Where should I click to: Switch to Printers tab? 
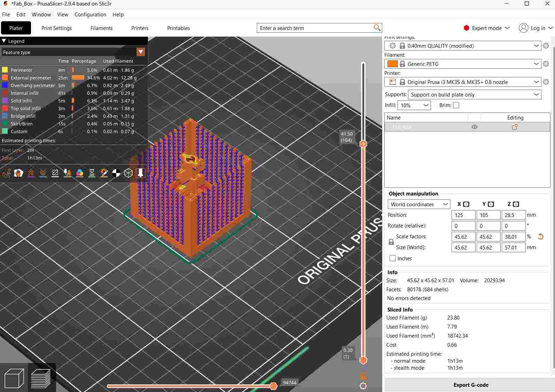[140, 28]
